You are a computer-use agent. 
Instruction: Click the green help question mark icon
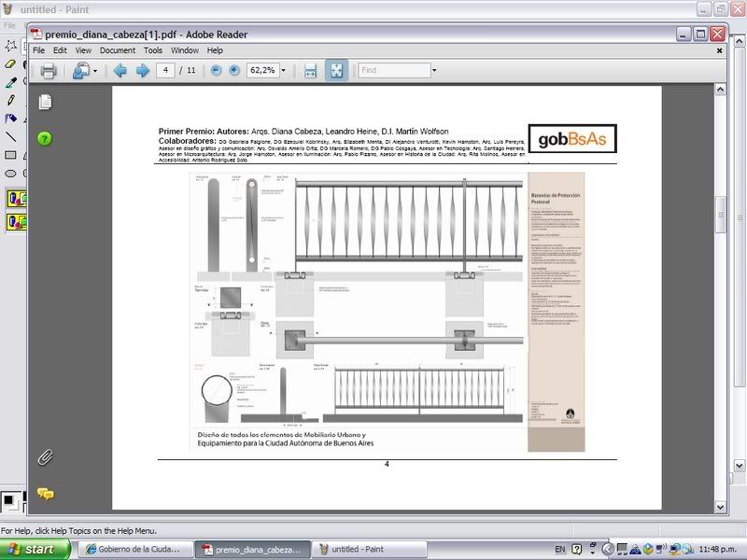(x=44, y=139)
